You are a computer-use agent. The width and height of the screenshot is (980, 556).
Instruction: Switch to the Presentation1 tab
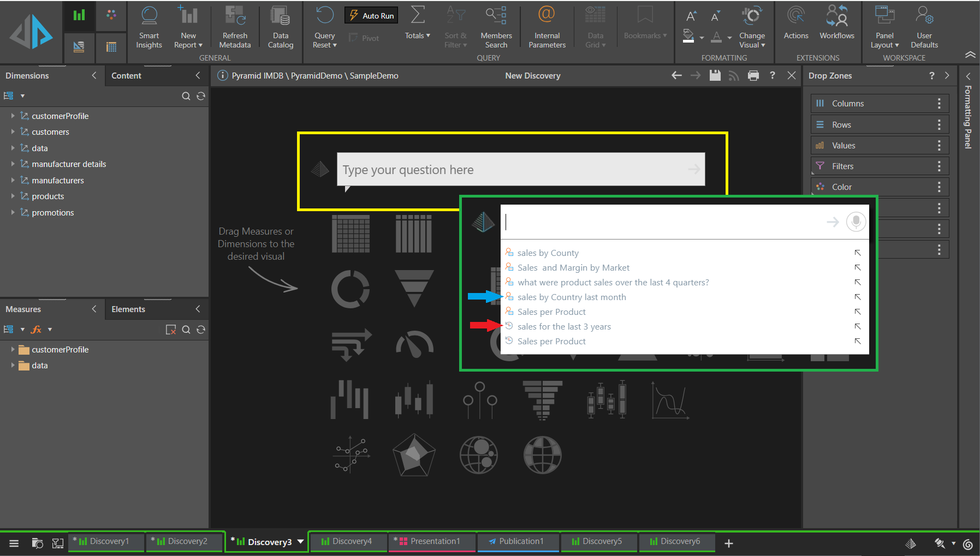coord(431,541)
